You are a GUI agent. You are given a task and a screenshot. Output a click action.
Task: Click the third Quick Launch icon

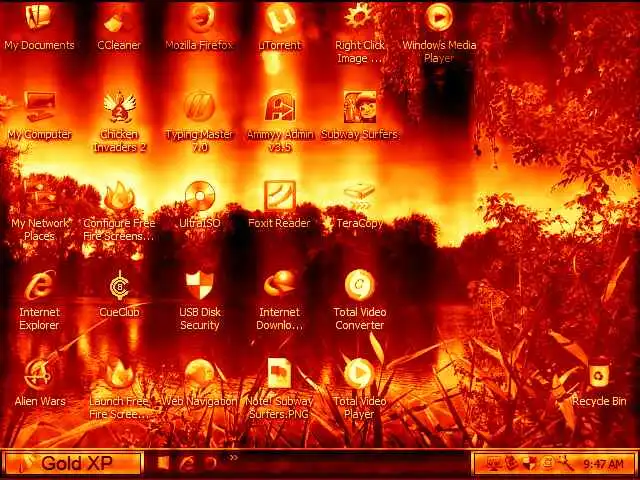click(210, 463)
